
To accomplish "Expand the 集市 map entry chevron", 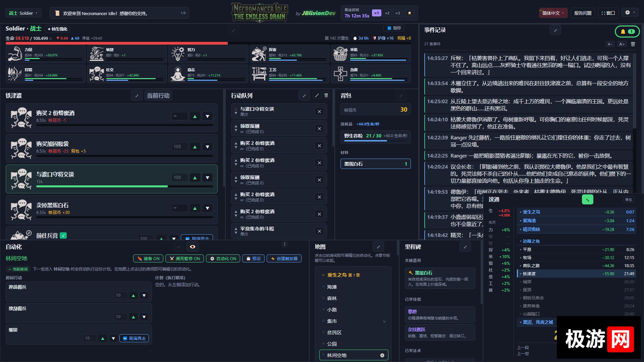I will 384,321.
